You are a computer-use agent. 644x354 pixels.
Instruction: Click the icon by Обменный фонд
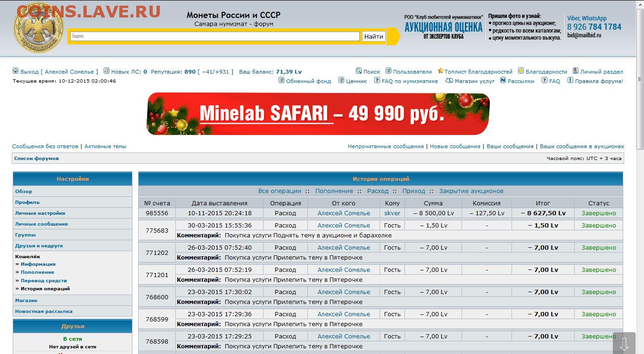click(x=282, y=80)
